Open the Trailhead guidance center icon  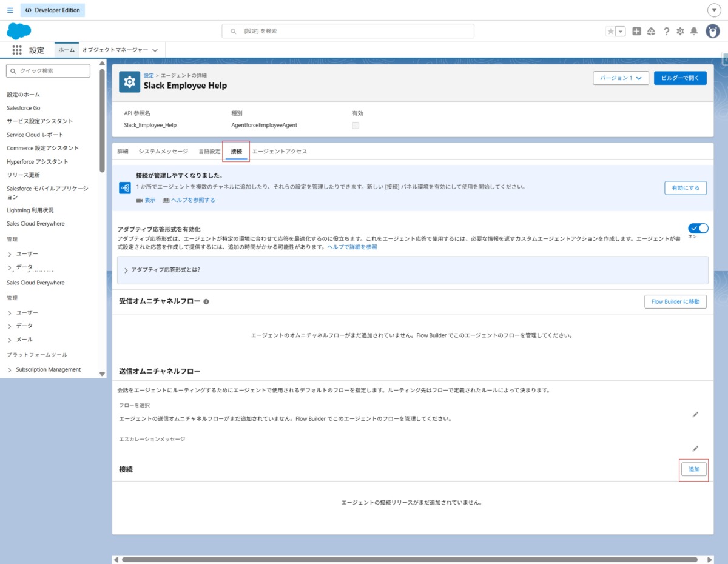pos(651,32)
